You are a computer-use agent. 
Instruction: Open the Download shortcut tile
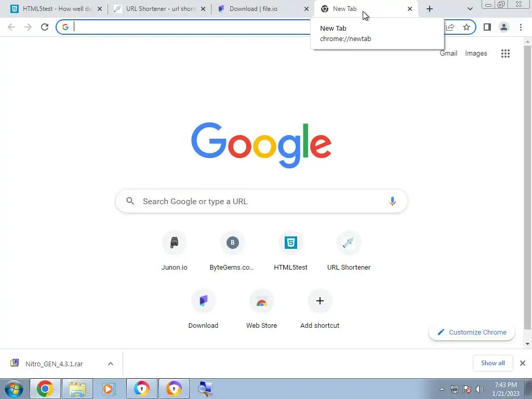pos(203,309)
